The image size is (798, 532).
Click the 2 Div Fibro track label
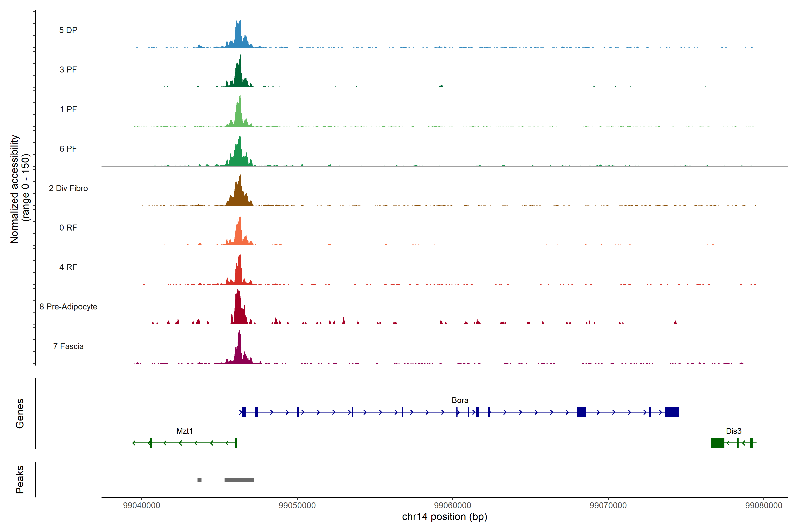coord(68,188)
